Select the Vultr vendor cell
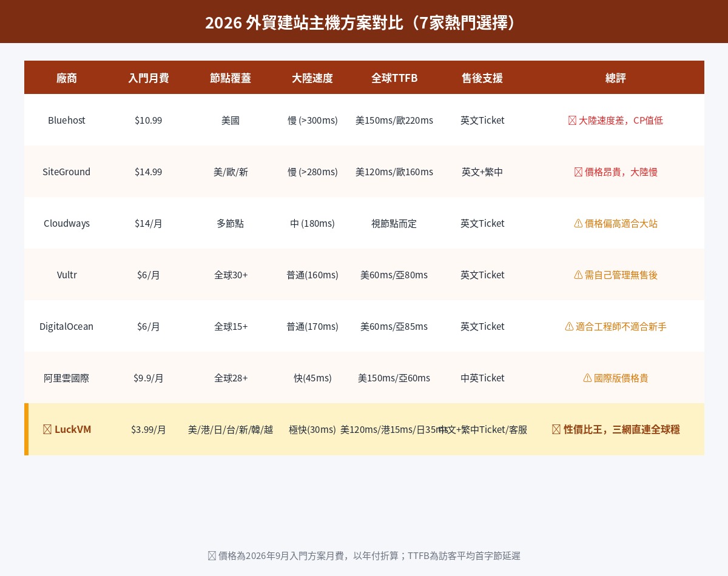The height and width of the screenshot is (576, 728). (x=67, y=275)
